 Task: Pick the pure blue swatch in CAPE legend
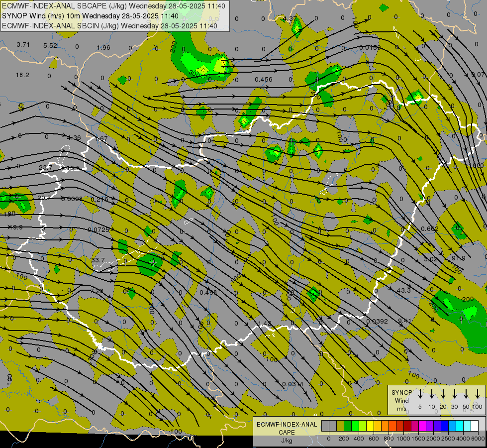tap(444, 426)
